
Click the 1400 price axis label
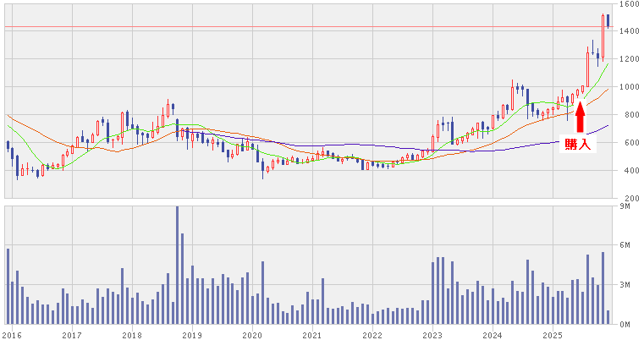click(x=628, y=31)
